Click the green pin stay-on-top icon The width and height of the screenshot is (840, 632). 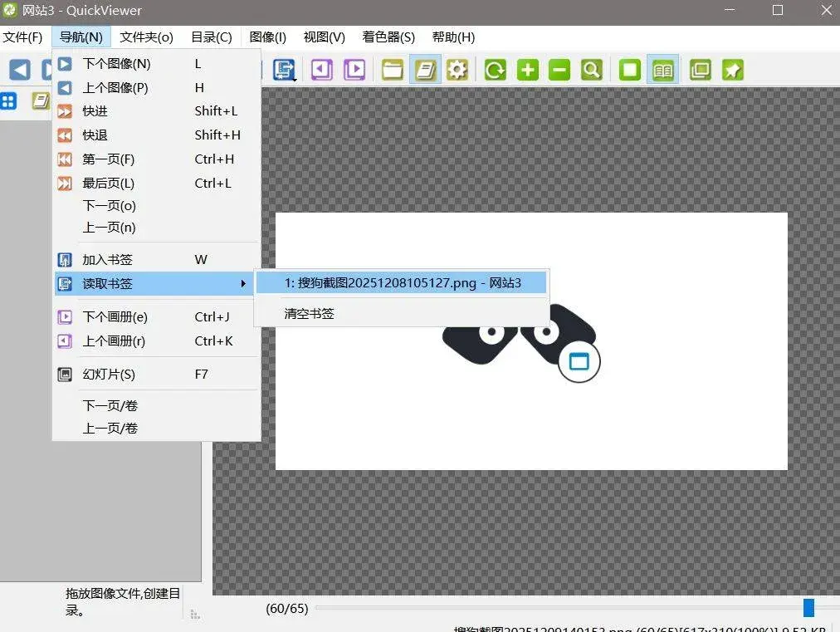(732, 70)
